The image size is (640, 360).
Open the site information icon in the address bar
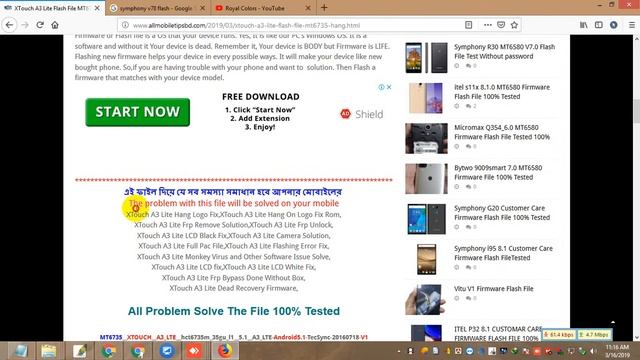point(125,25)
